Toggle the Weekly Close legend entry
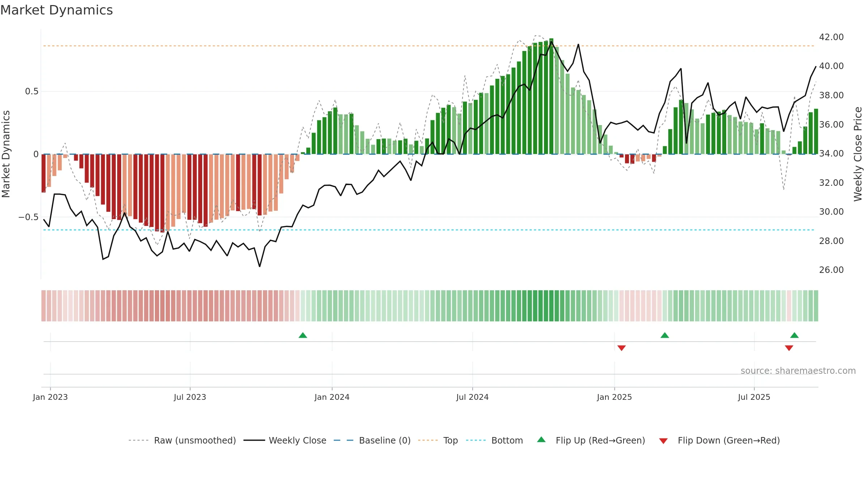 click(285, 440)
